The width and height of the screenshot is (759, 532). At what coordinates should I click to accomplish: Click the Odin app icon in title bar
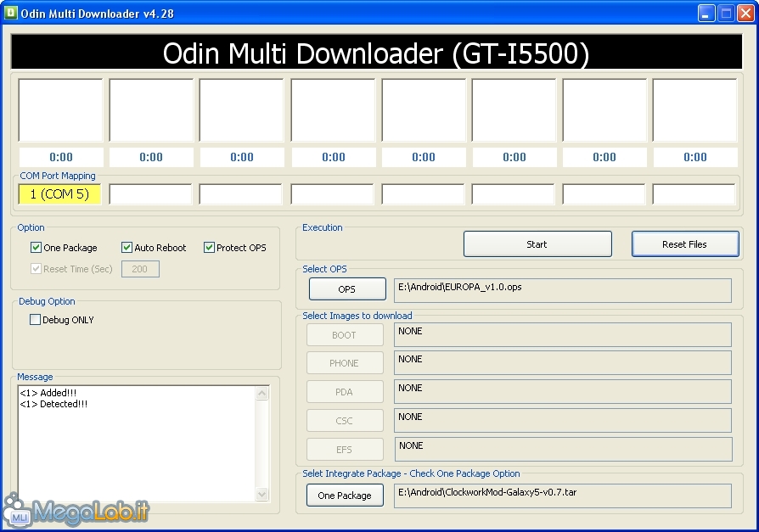[10, 12]
